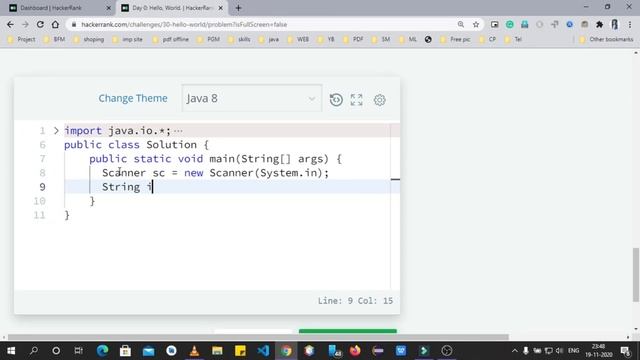The image size is (640, 360).
Task: Go to the browser home page
Action: pos(55,24)
